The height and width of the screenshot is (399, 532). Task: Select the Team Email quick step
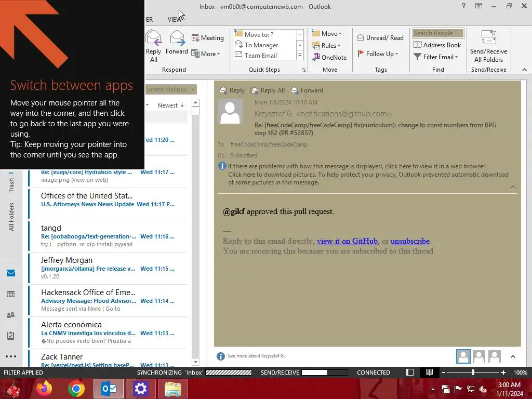(x=265, y=55)
